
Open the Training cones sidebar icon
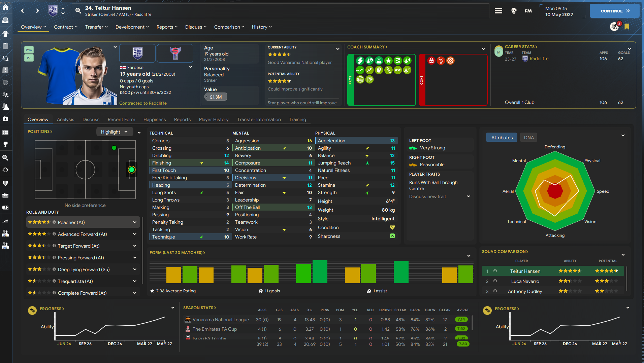pyautogui.click(x=5, y=107)
